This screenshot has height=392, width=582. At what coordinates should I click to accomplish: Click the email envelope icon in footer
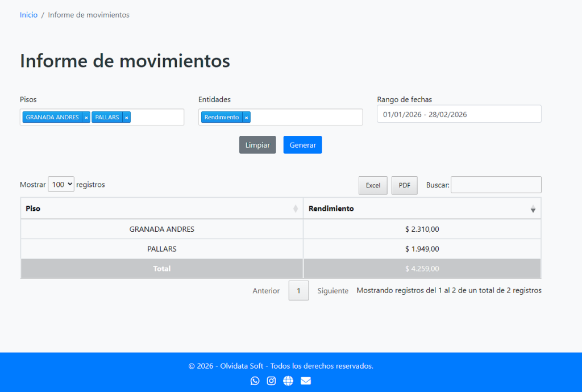coord(306,381)
